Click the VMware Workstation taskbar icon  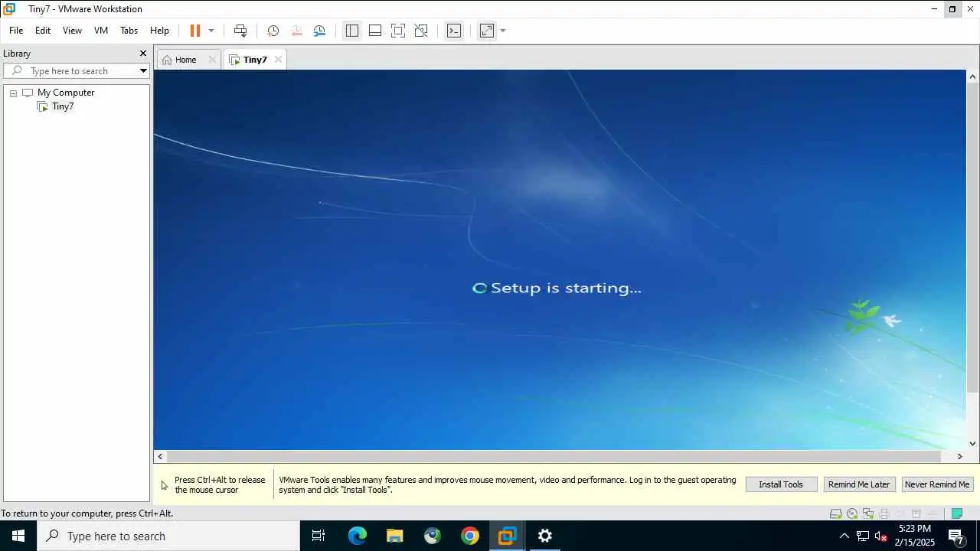coord(507,536)
